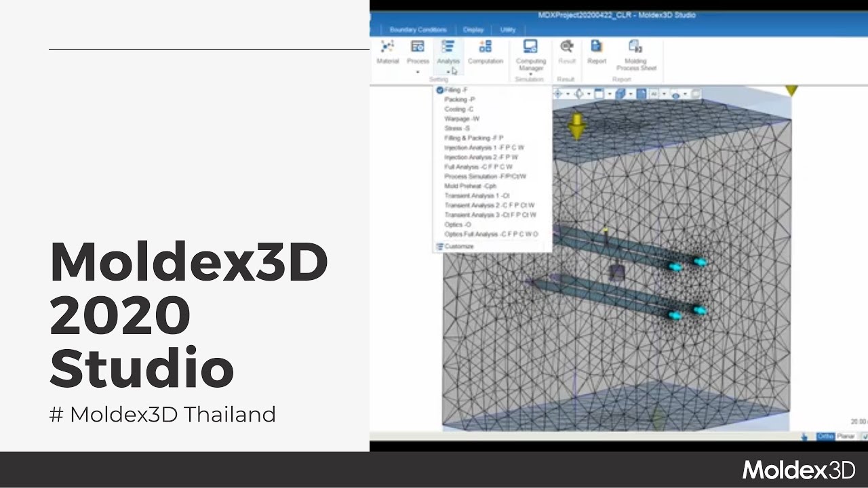Image resolution: width=868 pixels, height=488 pixels.
Task: Open dropdown arrow beside the cube view icon
Action: click(x=630, y=94)
